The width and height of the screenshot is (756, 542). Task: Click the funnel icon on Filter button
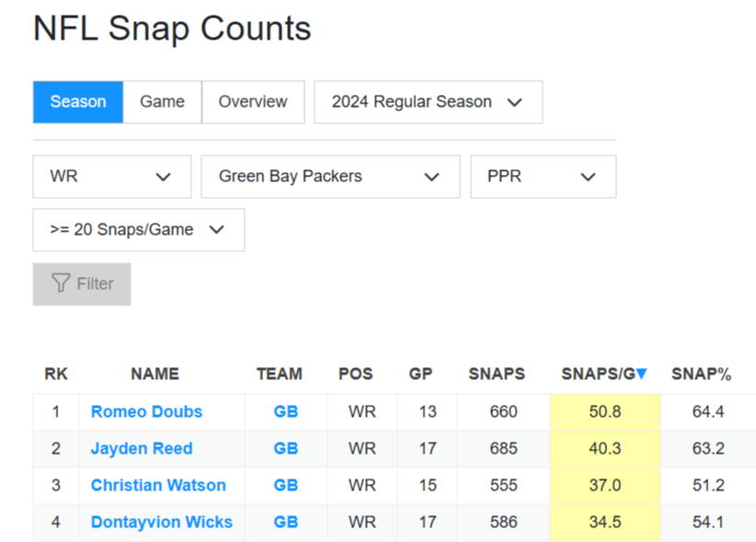pos(61,283)
